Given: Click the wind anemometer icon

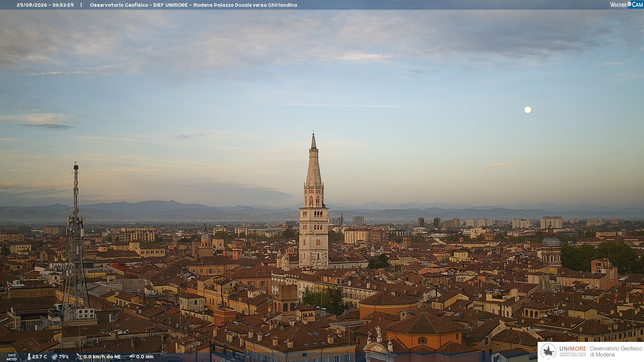Looking at the screenshot, I should (x=79, y=357).
